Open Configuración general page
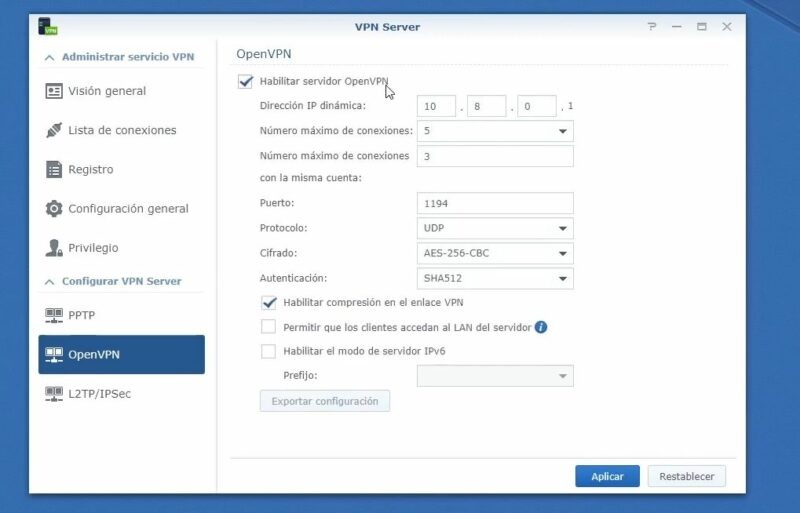Image resolution: width=800 pixels, height=513 pixels. click(x=121, y=208)
